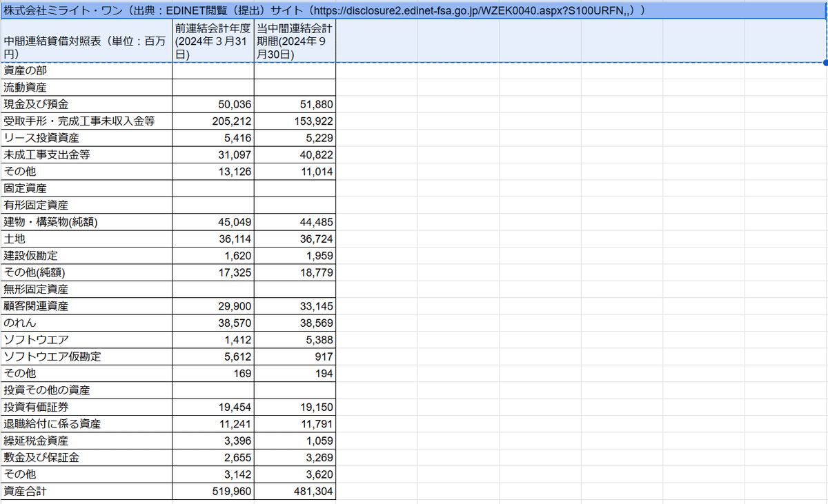
Task: Select the value 29,900
Action: tap(213, 306)
